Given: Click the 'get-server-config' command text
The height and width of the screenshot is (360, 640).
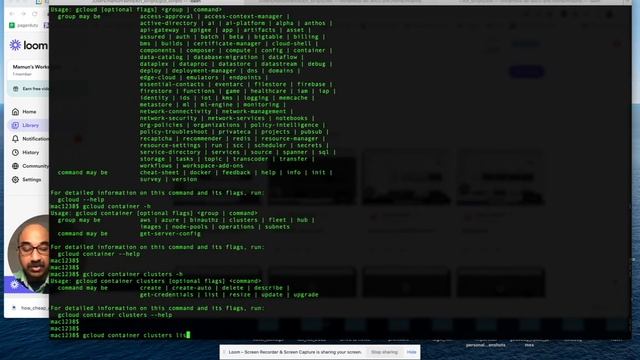Looking at the screenshot, I should tap(170, 233).
